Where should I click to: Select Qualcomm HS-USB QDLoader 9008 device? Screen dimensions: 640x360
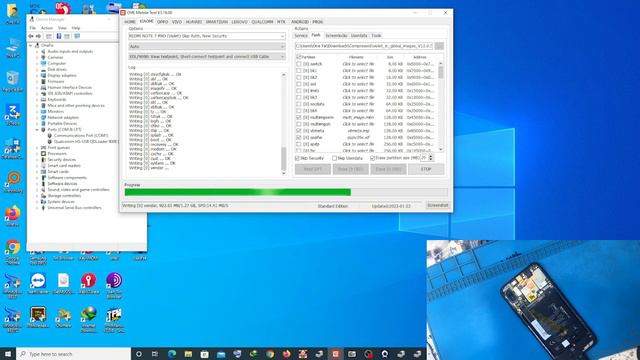coord(86,142)
